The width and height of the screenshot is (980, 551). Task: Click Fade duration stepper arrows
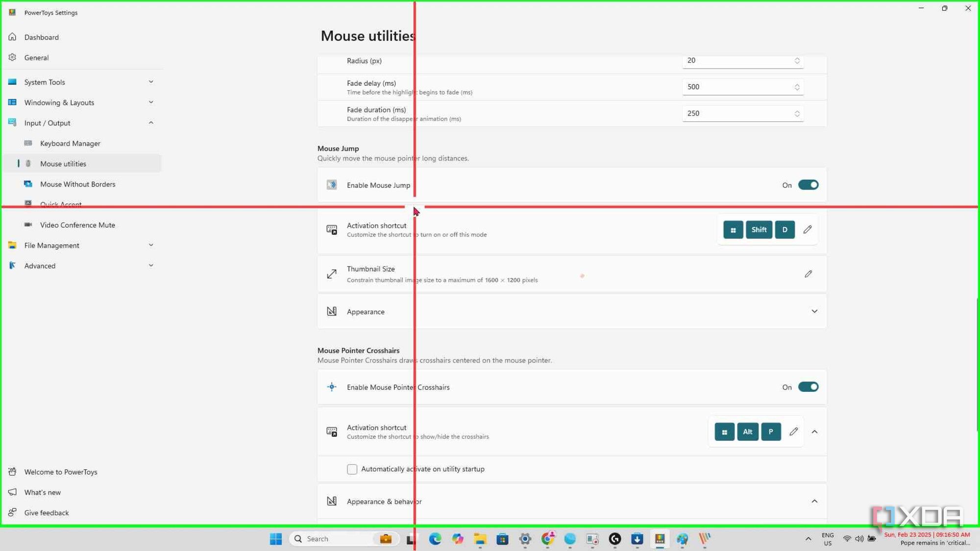click(x=797, y=114)
